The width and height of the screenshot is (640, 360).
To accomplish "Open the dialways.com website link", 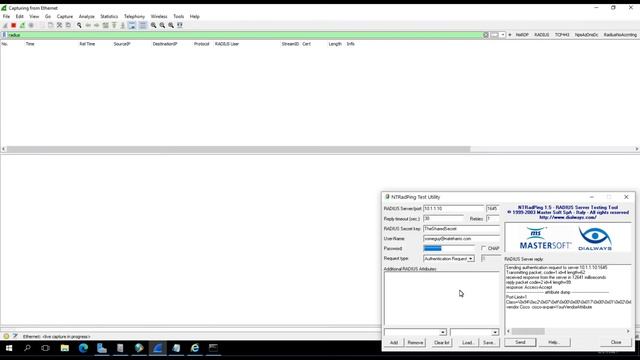I will (x=568, y=218).
